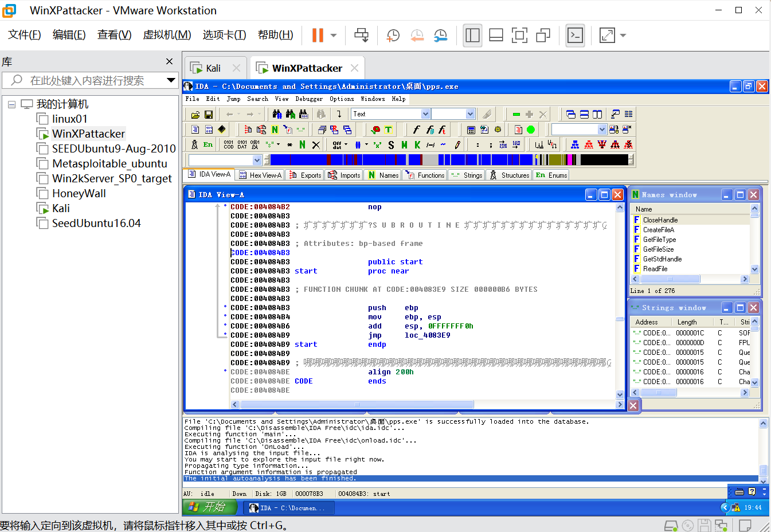Click the calculator toolbar icon
This screenshot has height=532, width=771.
(x=471, y=130)
